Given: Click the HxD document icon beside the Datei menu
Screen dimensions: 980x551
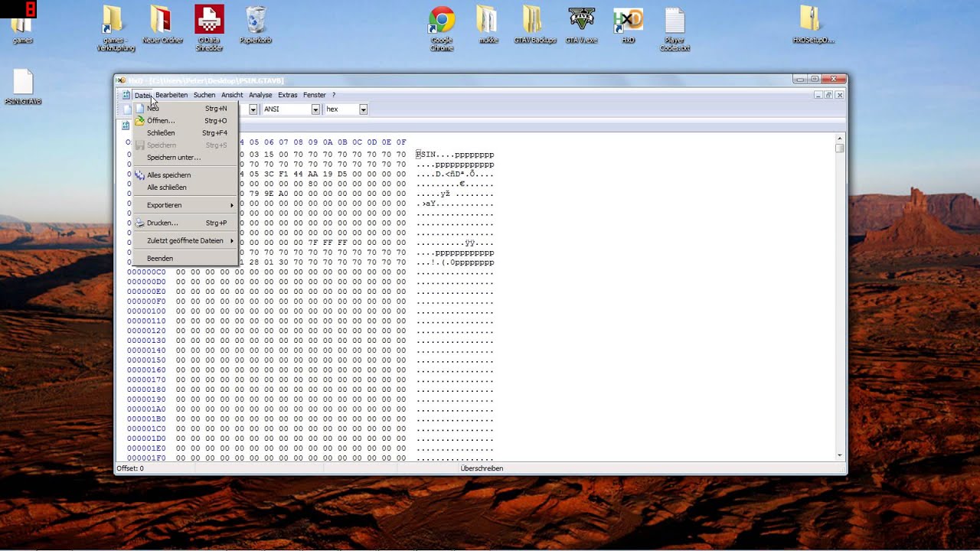Looking at the screenshot, I should point(126,95).
